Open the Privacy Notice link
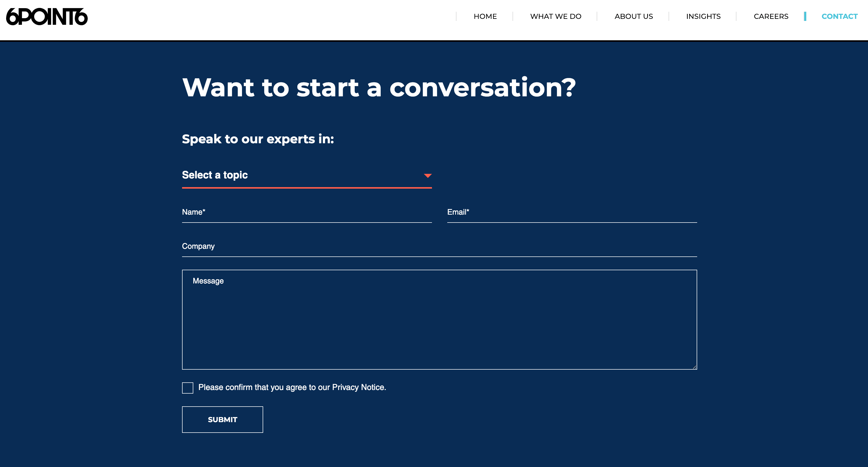 pyautogui.click(x=358, y=387)
